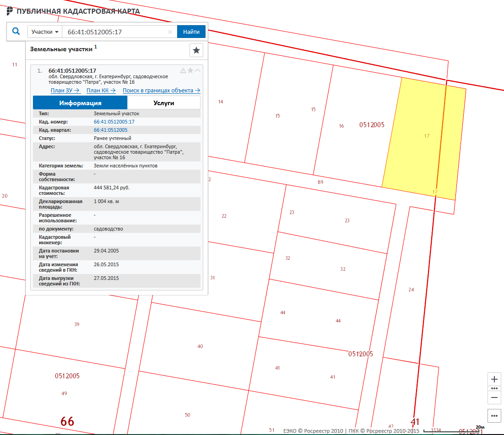The height and width of the screenshot is (435, 504).
Task: Zoom out the map with minus
Action: tap(494, 397)
